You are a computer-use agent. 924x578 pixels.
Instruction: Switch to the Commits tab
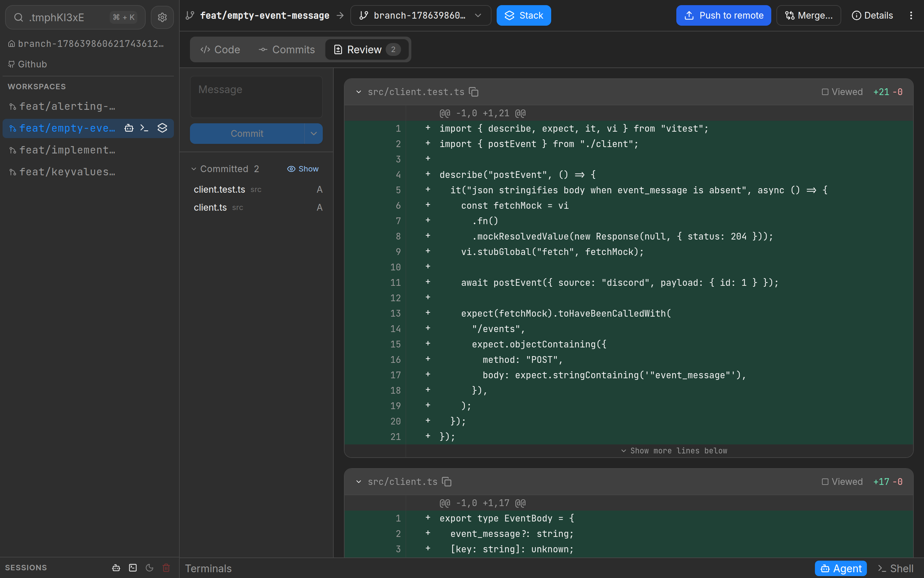287,50
